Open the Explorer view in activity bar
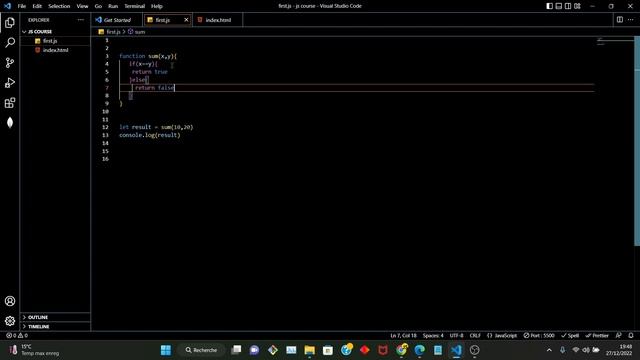 (10, 22)
